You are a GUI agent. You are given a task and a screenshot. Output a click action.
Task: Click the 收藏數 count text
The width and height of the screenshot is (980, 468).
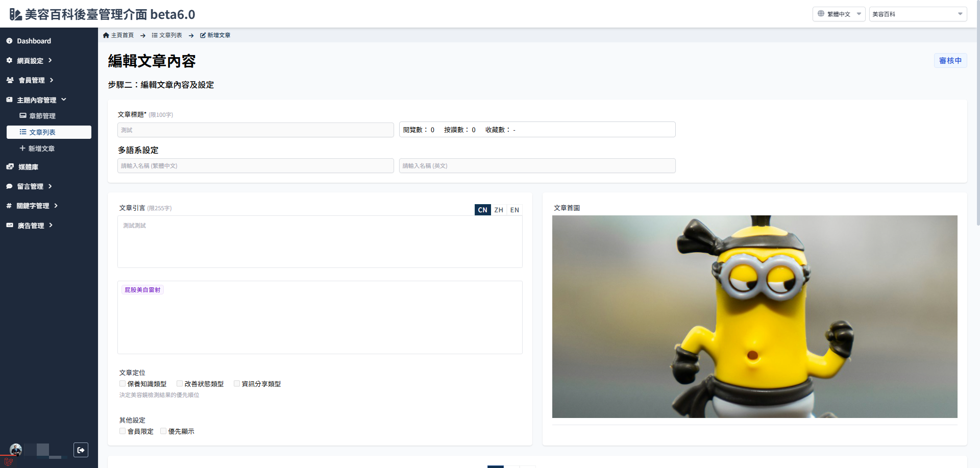pos(500,130)
